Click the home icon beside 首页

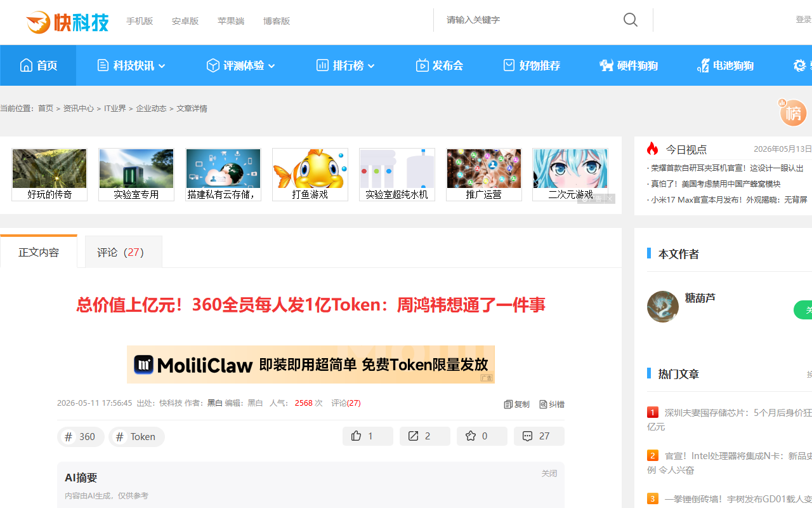coord(26,65)
